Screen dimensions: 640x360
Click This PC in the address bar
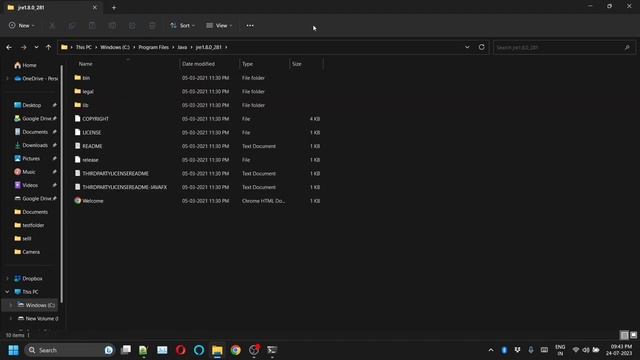[x=84, y=47]
